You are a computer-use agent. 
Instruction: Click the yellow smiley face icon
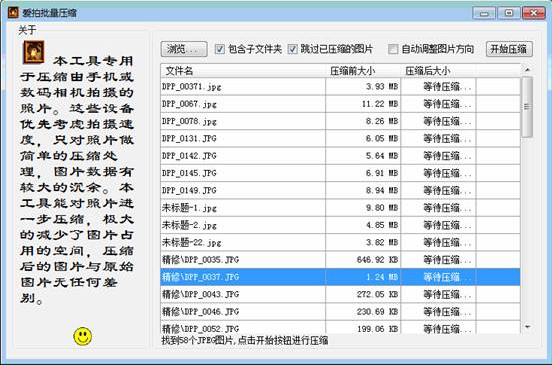[83, 336]
